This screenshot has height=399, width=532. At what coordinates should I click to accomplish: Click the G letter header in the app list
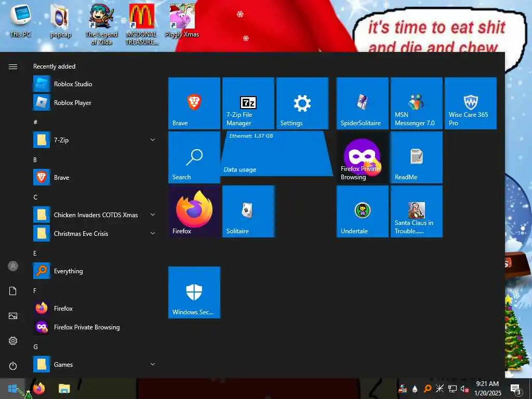click(x=35, y=347)
